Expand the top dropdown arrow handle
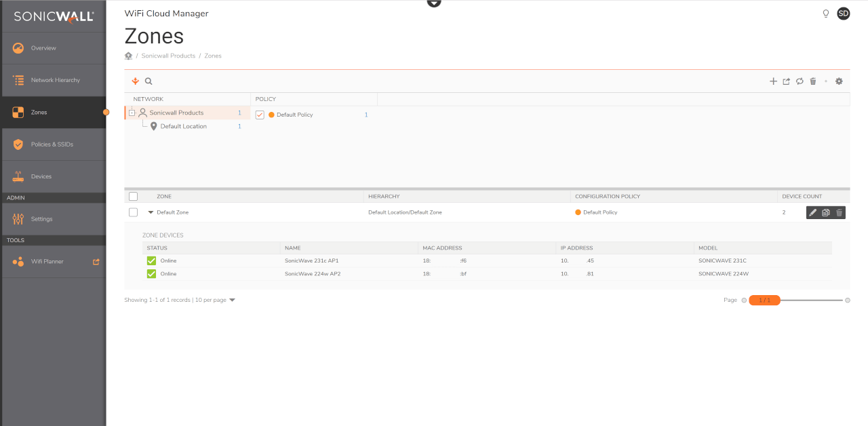The image size is (868, 426). tap(434, 3)
